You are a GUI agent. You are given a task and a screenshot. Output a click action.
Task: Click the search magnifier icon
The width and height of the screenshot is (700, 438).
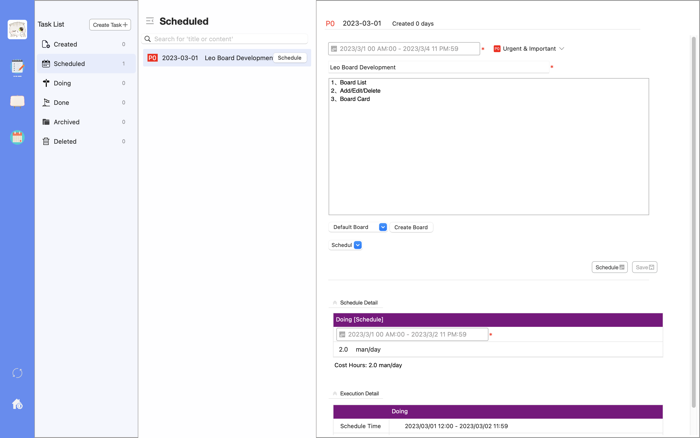[x=147, y=39]
